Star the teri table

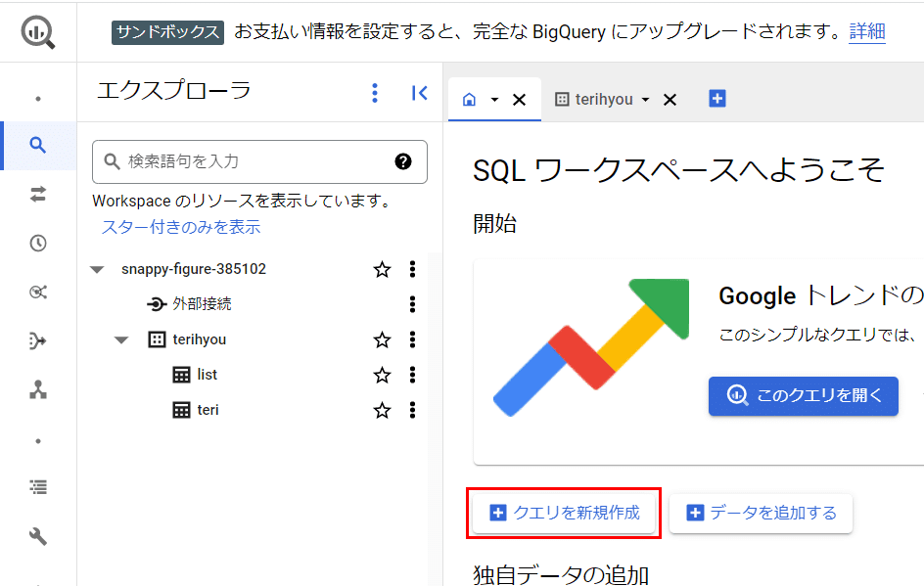pyautogui.click(x=382, y=410)
